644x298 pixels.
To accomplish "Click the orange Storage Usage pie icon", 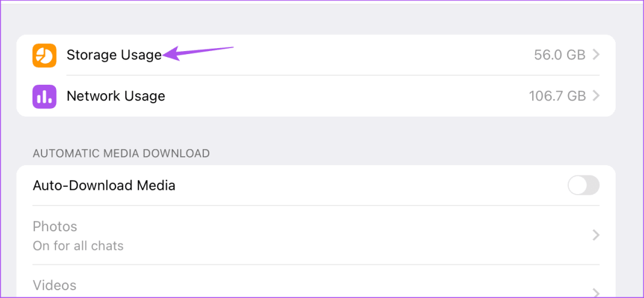I will [44, 55].
